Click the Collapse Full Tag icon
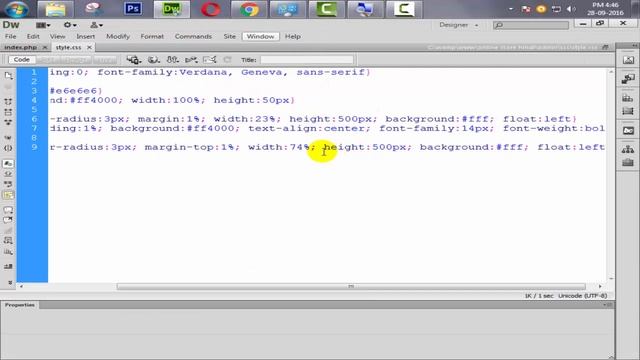 pyautogui.click(x=8, y=101)
